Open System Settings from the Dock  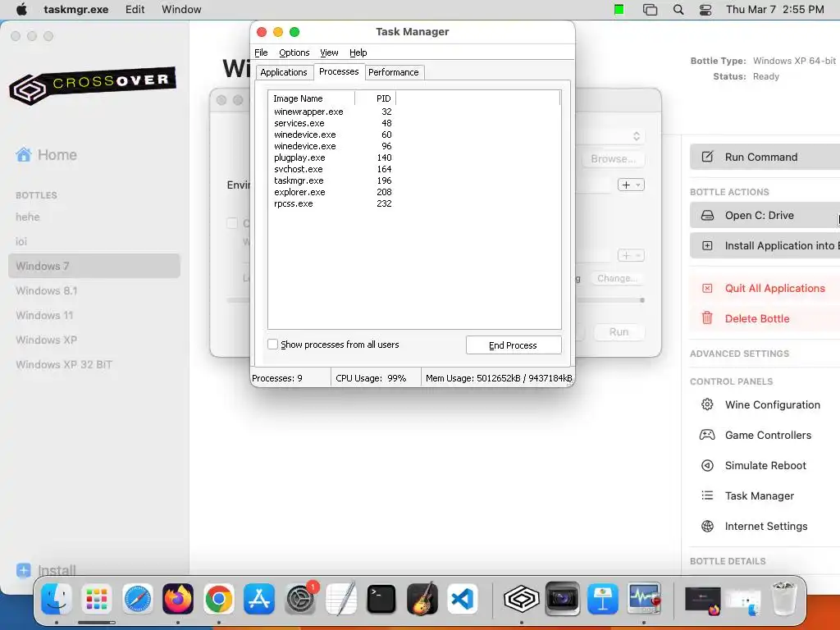point(300,598)
